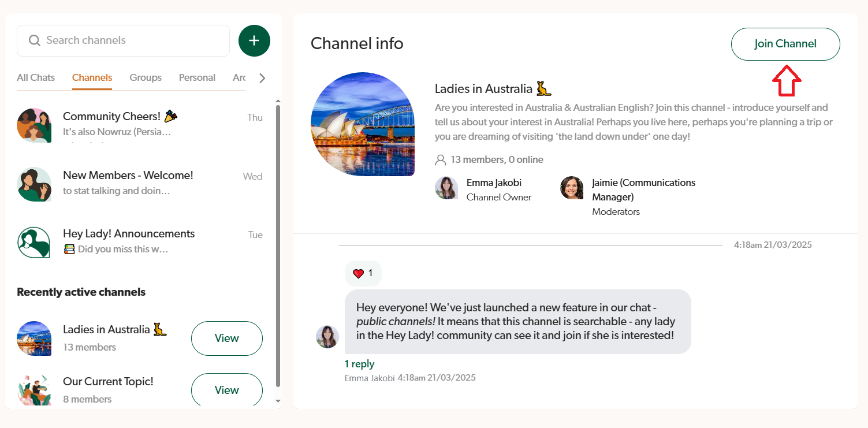Click the date separator 4:18am 21/03/2025

click(x=773, y=245)
